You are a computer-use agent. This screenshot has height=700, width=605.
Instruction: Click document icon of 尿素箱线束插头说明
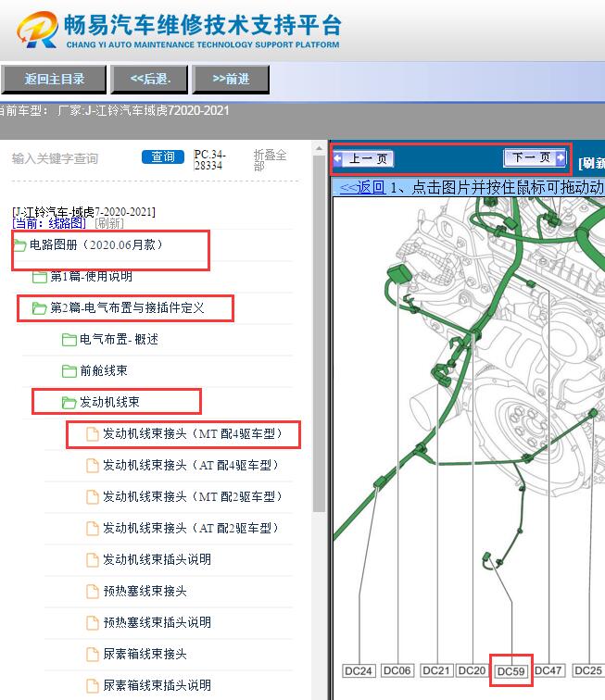click(93, 686)
